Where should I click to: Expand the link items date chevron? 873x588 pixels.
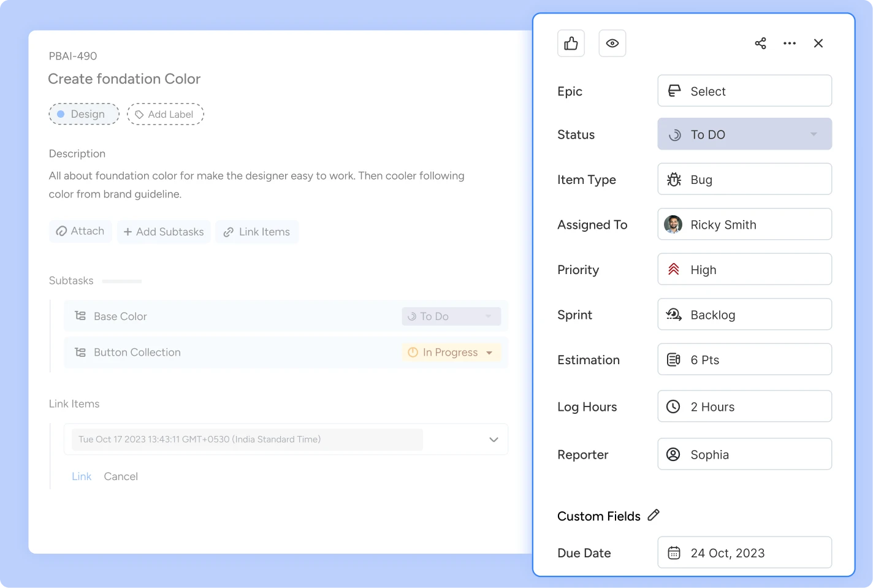[x=494, y=440]
